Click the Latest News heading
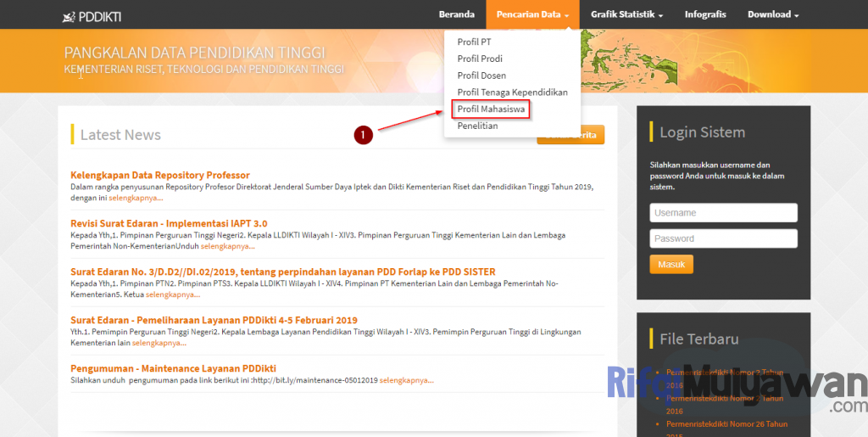 coord(120,135)
